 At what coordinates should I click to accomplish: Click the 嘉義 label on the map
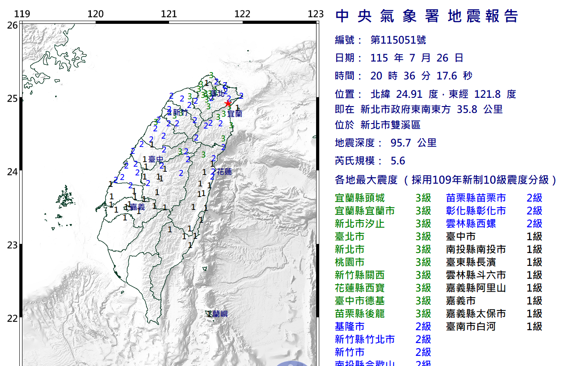pos(137,208)
